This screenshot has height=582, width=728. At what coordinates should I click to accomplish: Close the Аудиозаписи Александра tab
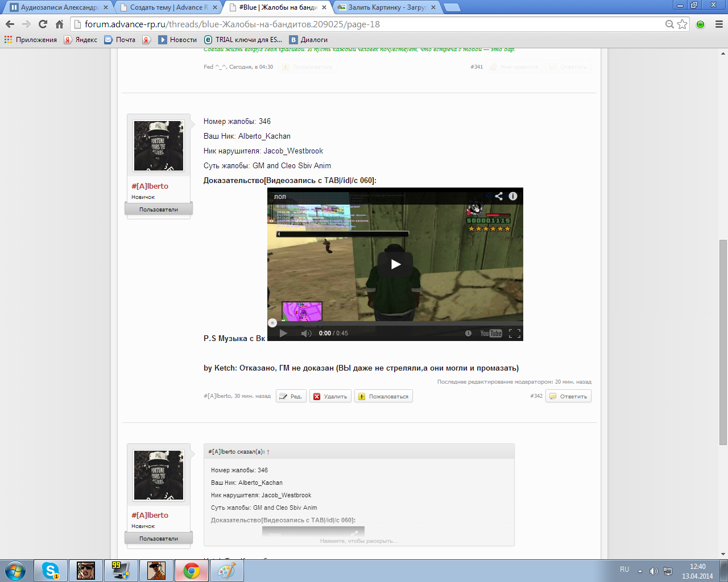point(106,7)
